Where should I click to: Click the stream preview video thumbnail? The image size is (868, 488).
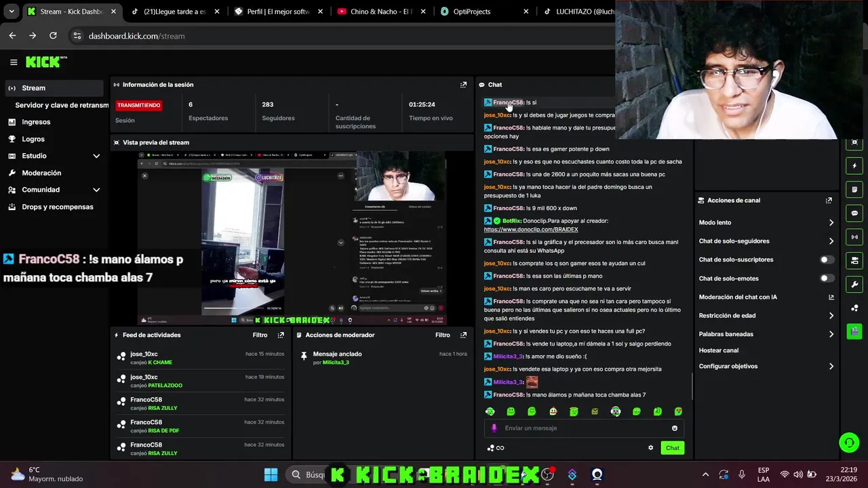click(x=292, y=239)
